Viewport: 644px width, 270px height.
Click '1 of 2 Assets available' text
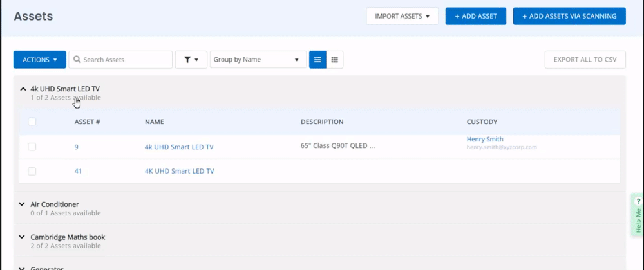pyautogui.click(x=66, y=98)
